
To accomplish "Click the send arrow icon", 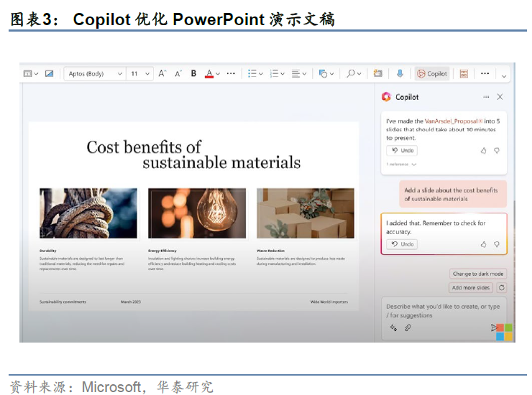I will click(x=494, y=327).
